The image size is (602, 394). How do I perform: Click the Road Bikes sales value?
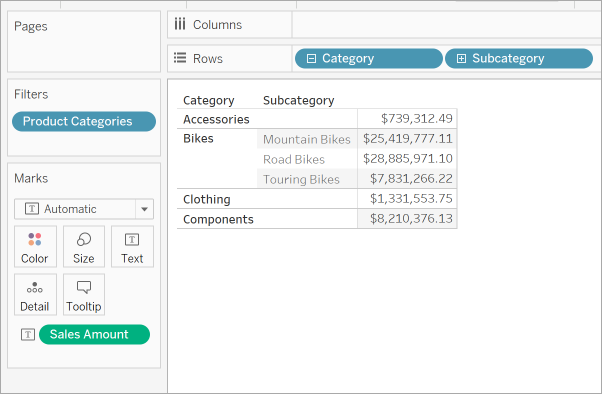[x=408, y=159]
